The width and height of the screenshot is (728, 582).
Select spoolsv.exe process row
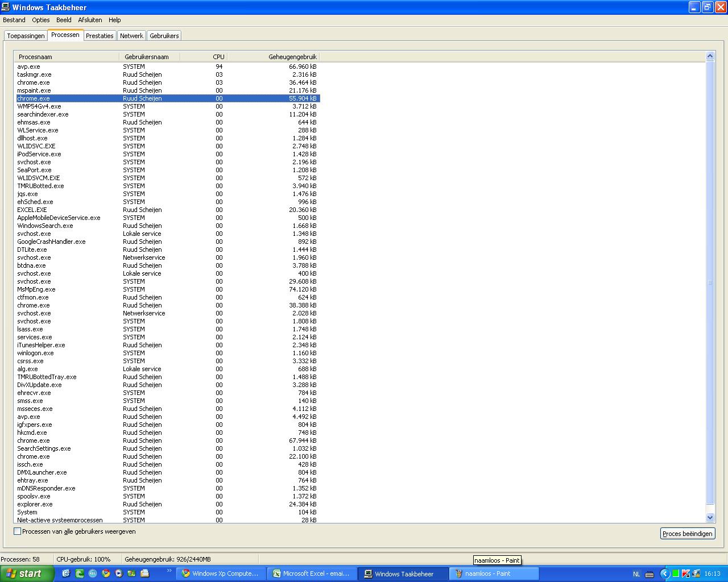168,496
